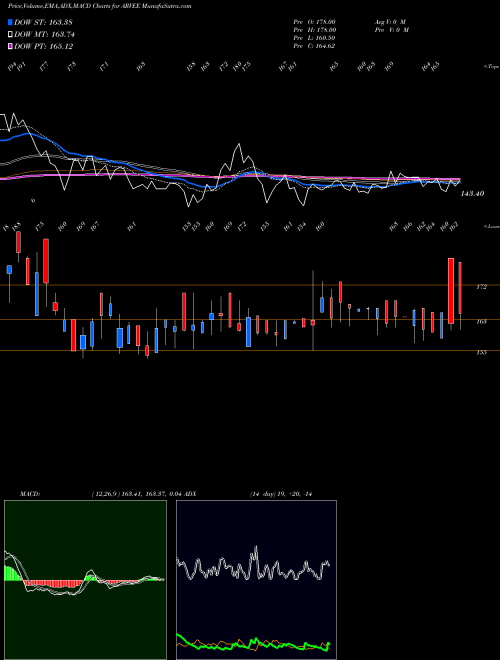Click the green ADX line in ADX panel
This screenshot has height=660, width=500.
(253, 643)
